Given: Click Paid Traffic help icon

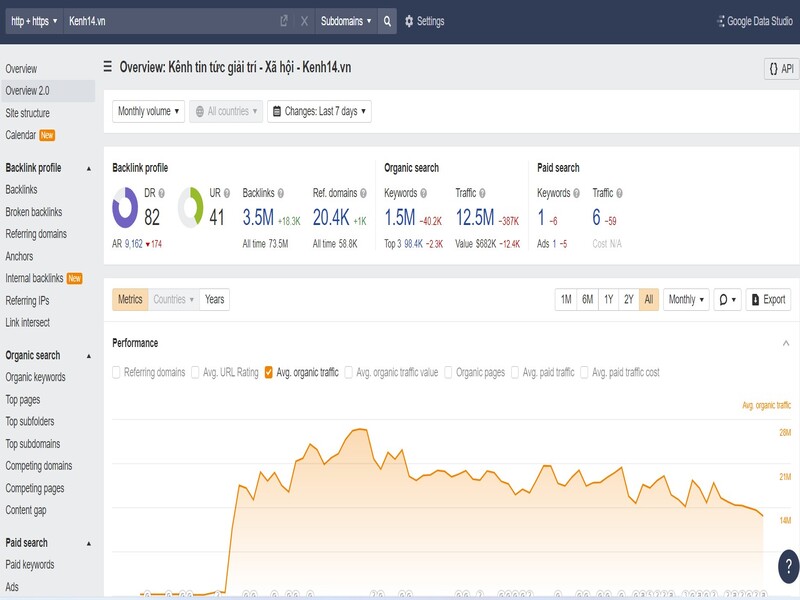Looking at the screenshot, I should click(619, 193).
